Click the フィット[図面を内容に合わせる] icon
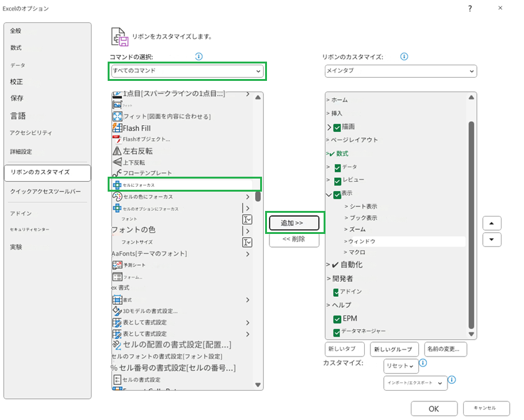 pos(117,116)
